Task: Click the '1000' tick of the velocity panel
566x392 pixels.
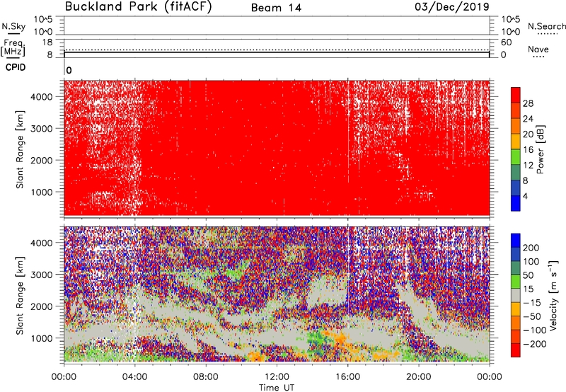Action: [42, 338]
